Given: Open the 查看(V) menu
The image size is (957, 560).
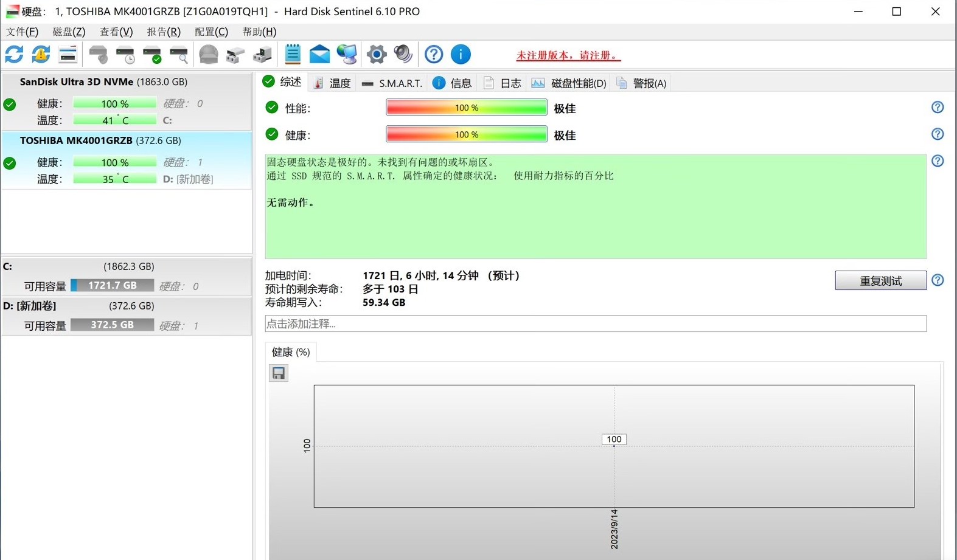Looking at the screenshot, I should tap(116, 32).
